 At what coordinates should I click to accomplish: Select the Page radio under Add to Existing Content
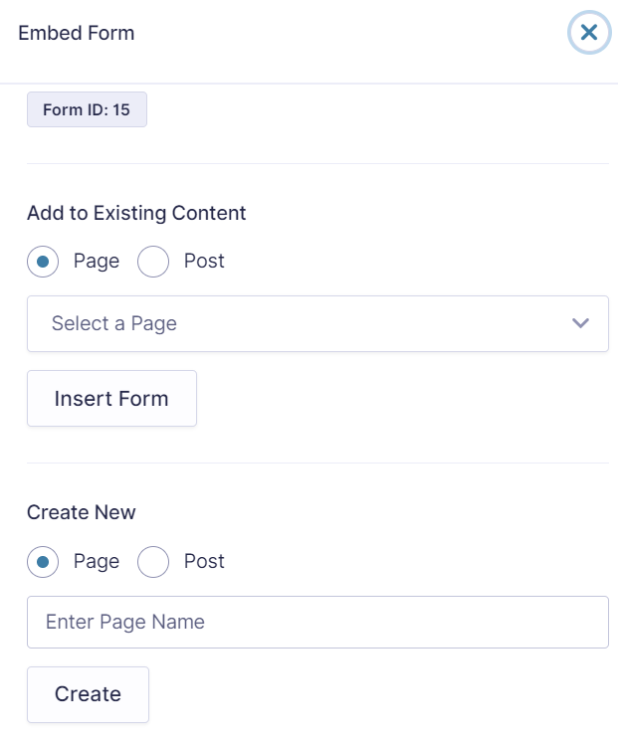43,261
